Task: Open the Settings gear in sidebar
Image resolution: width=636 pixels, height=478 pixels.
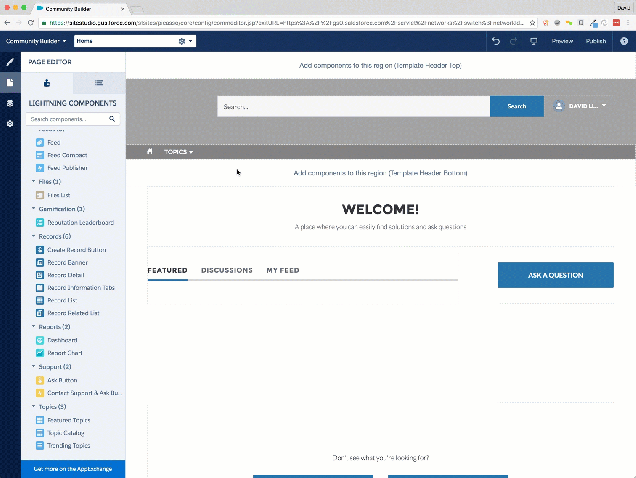Action: 10,123
